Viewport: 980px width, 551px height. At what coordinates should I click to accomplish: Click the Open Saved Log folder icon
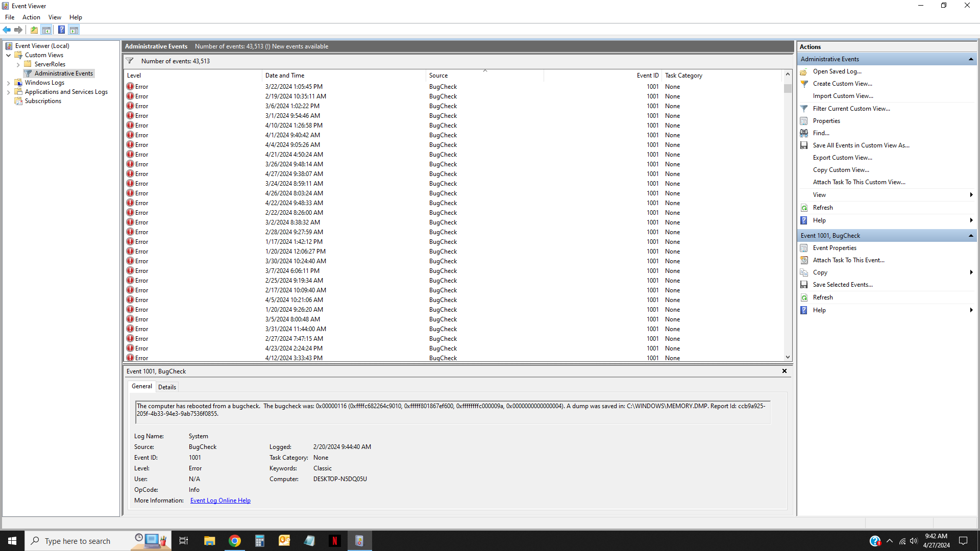[x=804, y=71]
